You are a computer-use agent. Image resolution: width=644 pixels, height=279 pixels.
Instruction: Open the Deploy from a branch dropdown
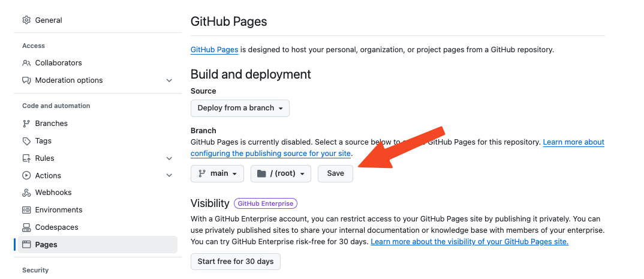pyautogui.click(x=240, y=108)
